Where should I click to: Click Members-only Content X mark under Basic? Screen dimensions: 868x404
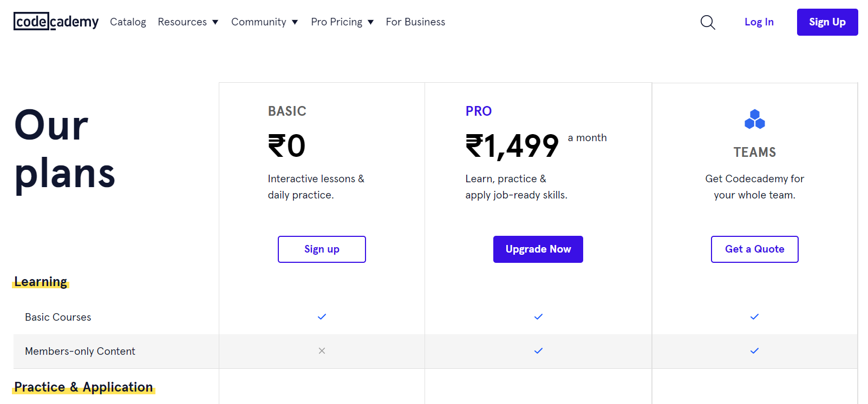[x=322, y=351]
